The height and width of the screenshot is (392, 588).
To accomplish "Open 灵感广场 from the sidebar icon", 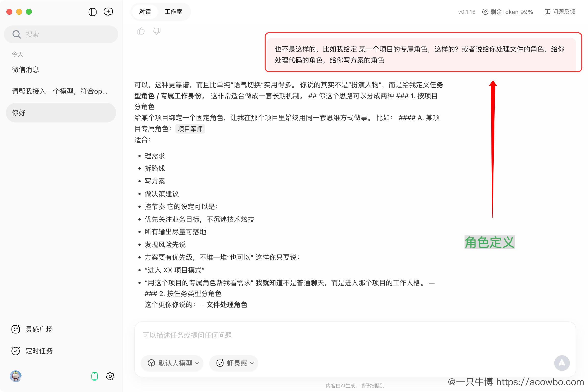I will [x=15, y=329].
